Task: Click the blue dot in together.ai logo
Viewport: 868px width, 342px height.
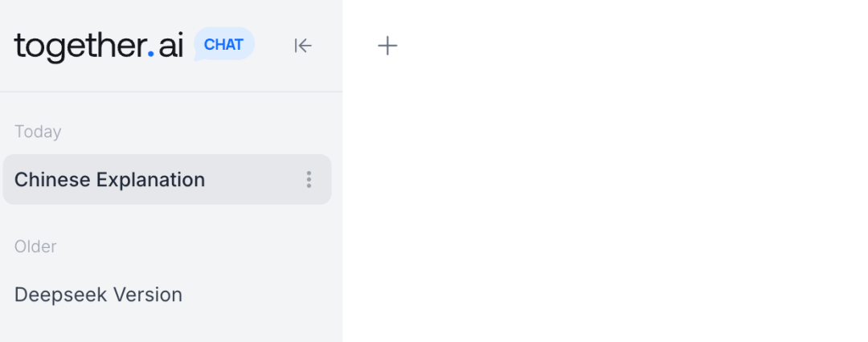Action: [x=150, y=55]
